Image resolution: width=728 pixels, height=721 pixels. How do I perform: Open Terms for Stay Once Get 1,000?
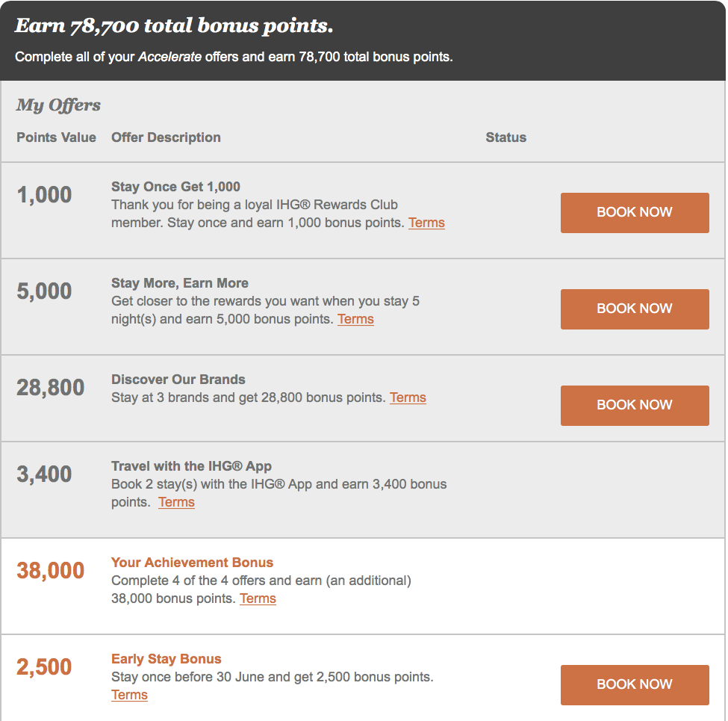click(x=426, y=223)
